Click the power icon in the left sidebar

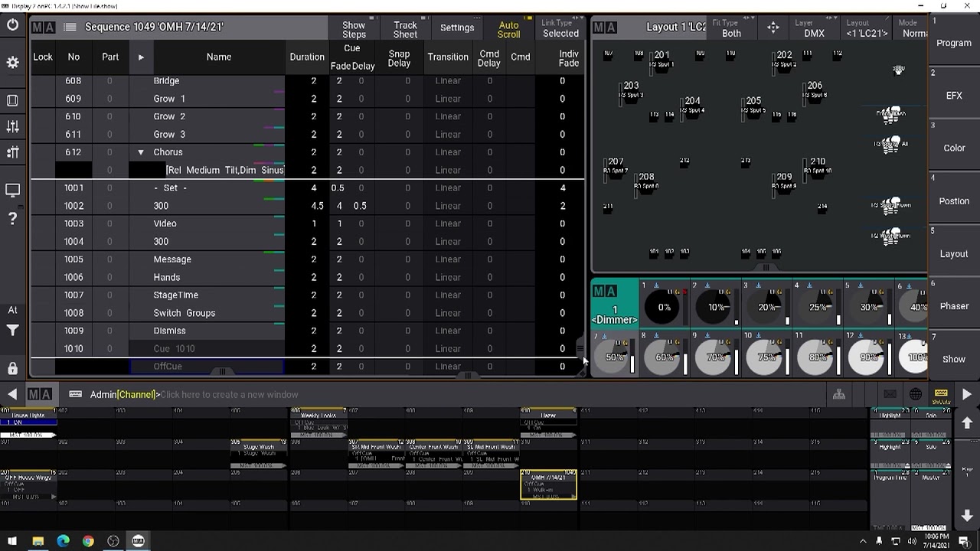pyautogui.click(x=12, y=25)
